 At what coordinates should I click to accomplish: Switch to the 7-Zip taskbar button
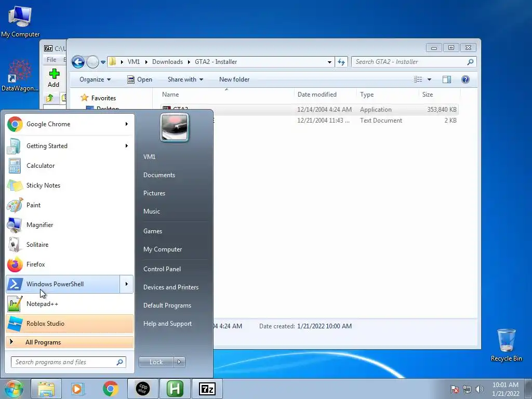(x=207, y=389)
